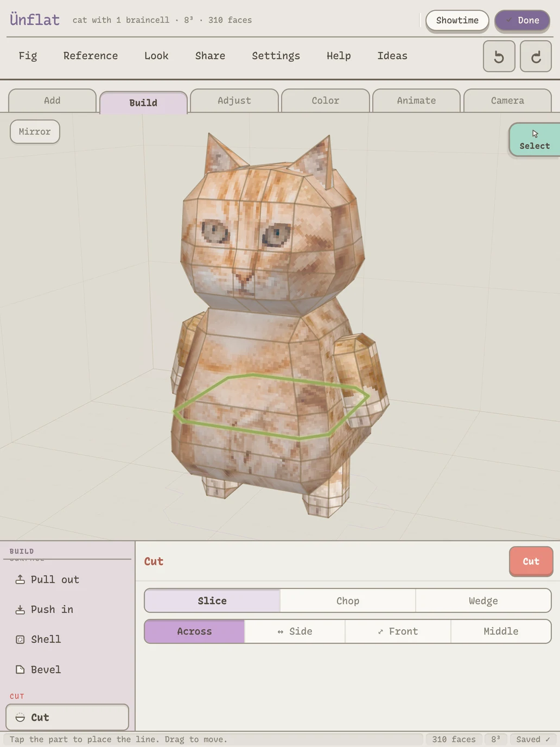The height and width of the screenshot is (747, 560).
Task: Switch to the Animate tab
Action: click(416, 101)
